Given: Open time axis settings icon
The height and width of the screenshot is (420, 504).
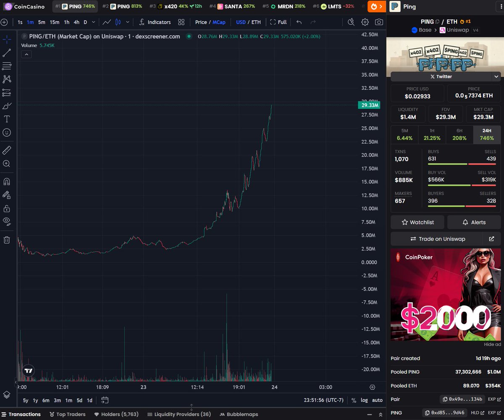Looking at the screenshot, I should coord(373,387).
